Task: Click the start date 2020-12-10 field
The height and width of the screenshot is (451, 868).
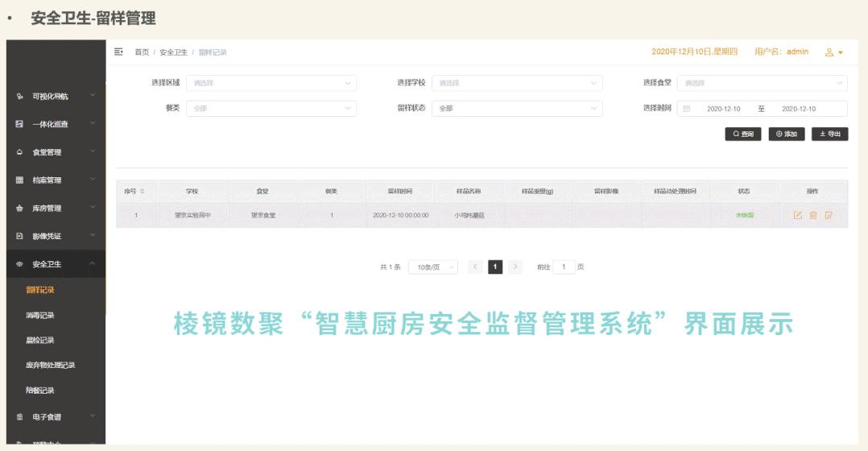Action: 724,109
